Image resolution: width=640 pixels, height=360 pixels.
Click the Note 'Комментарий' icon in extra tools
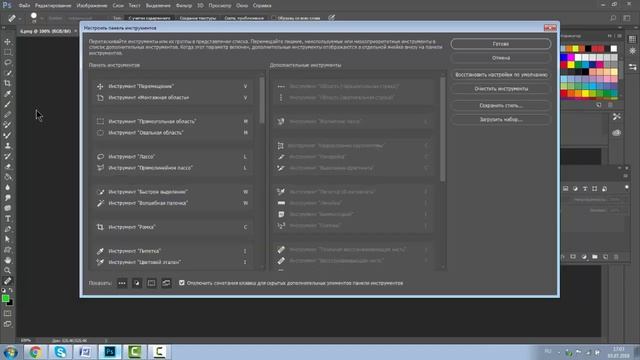coord(281,214)
